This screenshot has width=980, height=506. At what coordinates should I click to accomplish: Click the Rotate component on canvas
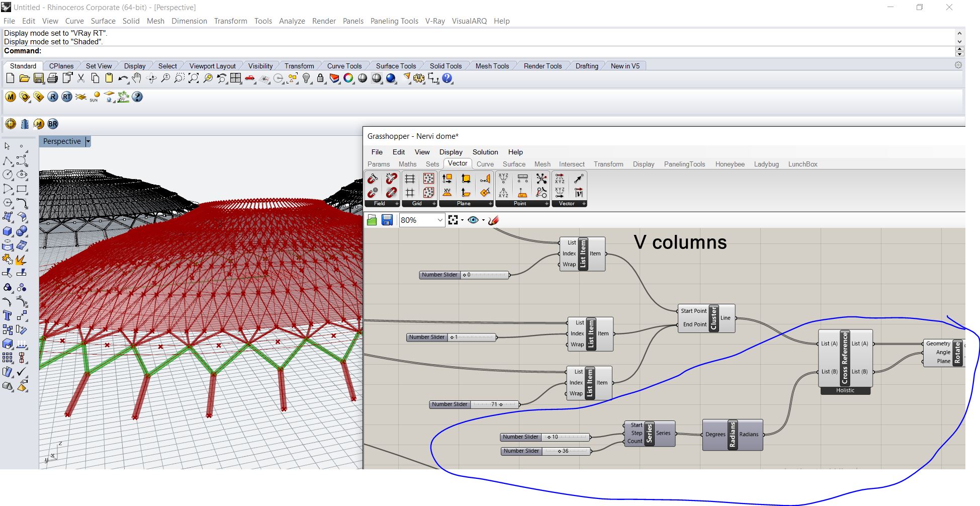944,353
